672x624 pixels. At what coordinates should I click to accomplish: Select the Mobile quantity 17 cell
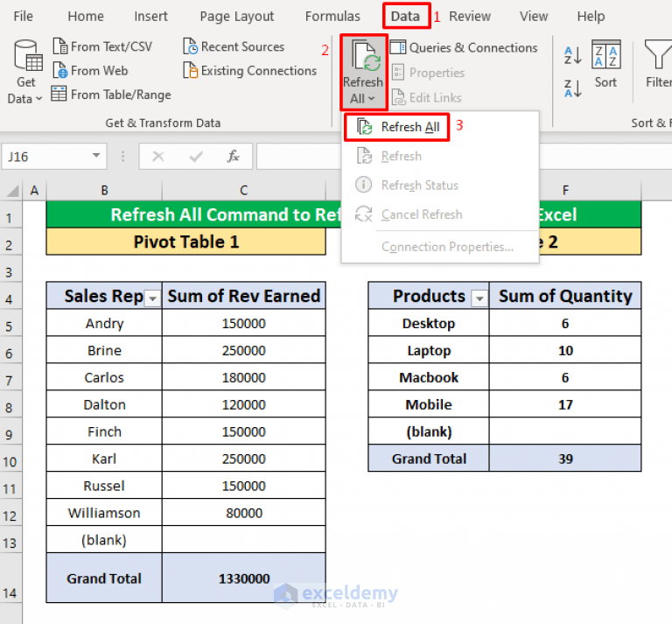(565, 404)
